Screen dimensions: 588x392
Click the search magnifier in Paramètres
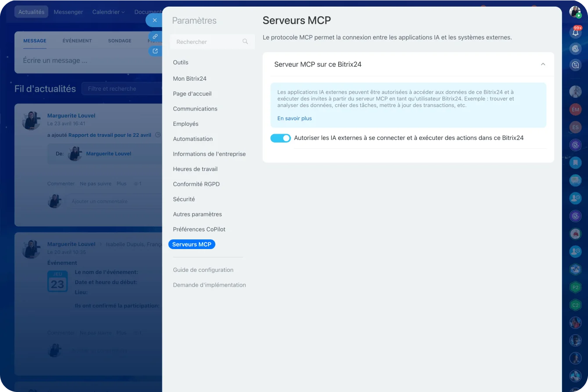coord(245,42)
